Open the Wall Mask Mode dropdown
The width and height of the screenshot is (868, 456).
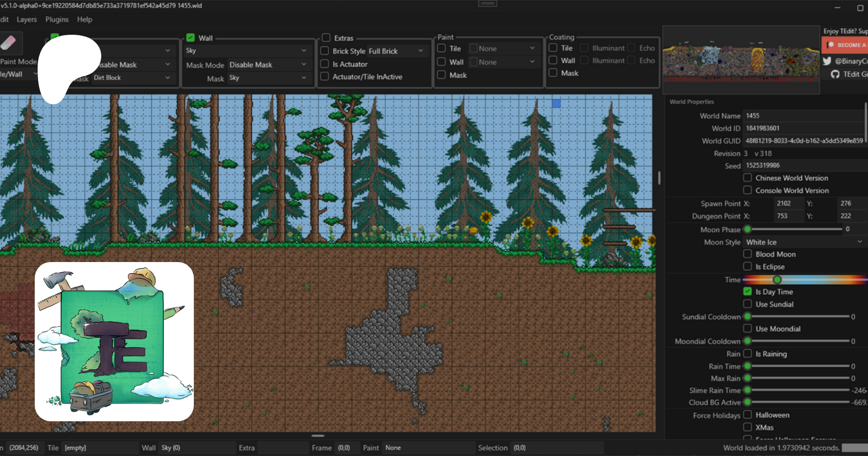pyautogui.click(x=268, y=65)
